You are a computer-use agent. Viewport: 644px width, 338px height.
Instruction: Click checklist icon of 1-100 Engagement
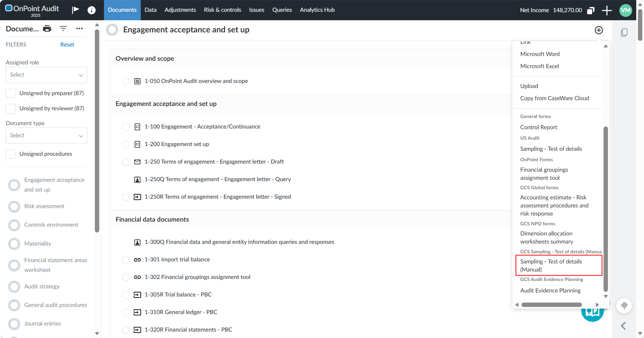[x=137, y=127]
